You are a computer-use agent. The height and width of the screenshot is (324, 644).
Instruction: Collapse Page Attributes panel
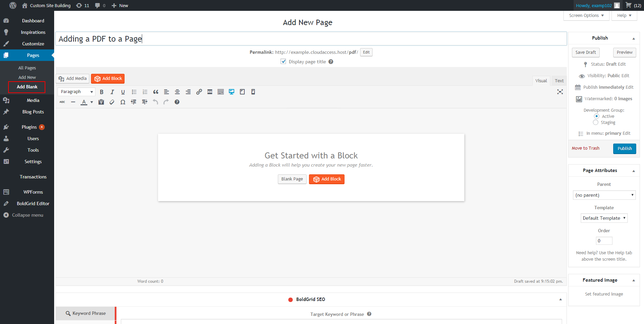coord(634,171)
